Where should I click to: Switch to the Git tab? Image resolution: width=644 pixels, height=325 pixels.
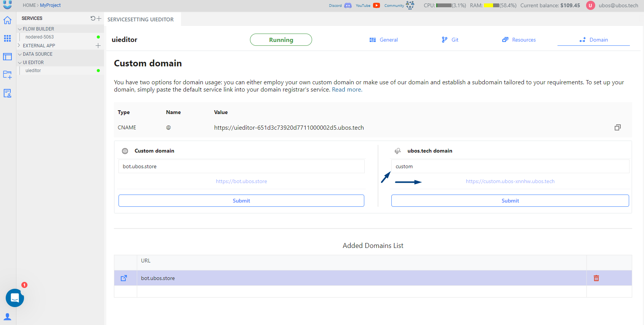(x=450, y=40)
